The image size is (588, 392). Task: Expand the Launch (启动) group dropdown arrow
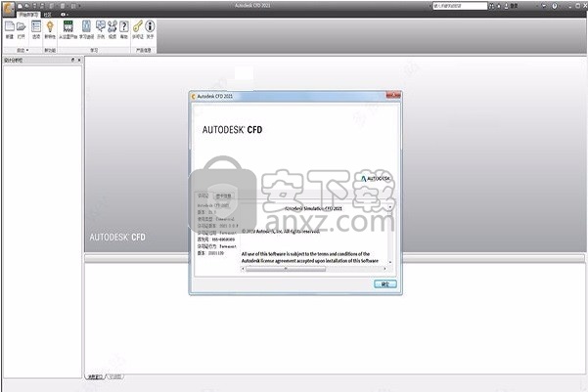click(x=27, y=50)
